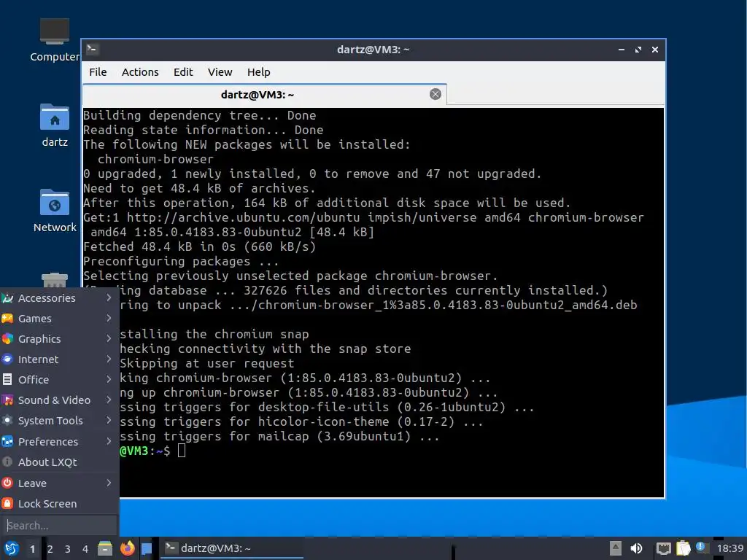The width and height of the screenshot is (747, 560).
Task: Click the Internet category icon
Action: click(x=7, y=359)
